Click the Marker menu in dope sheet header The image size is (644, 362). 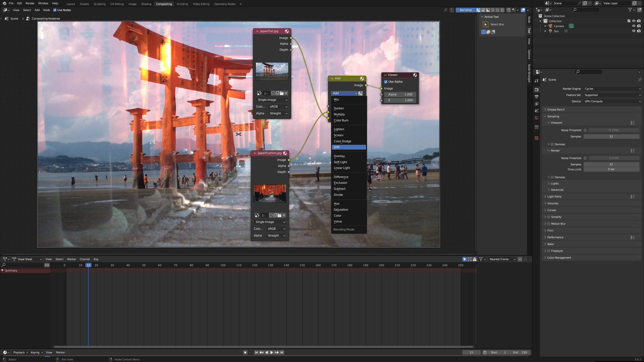pos(71,259)
